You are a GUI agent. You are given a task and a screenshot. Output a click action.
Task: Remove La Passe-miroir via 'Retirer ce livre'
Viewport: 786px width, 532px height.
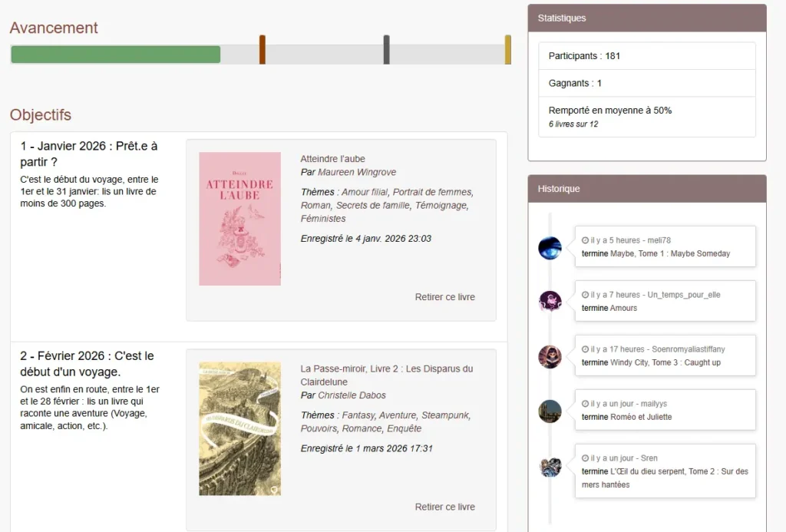tap(444, 507)
